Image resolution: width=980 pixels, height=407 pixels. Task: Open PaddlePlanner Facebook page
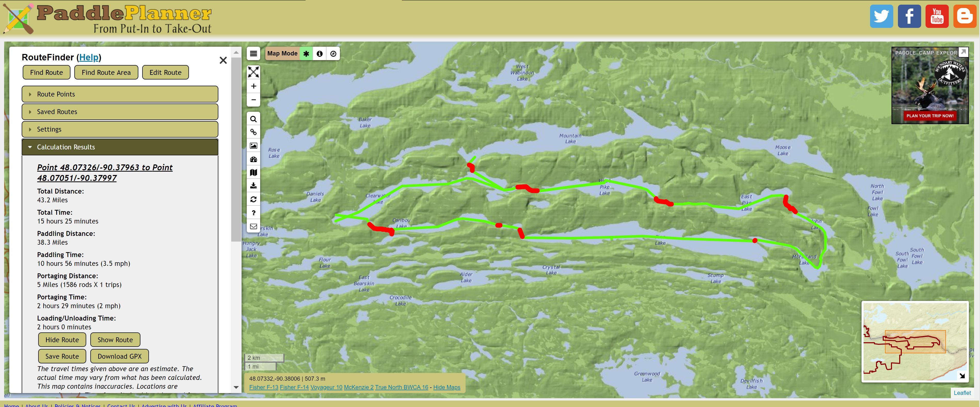[909, 16]
